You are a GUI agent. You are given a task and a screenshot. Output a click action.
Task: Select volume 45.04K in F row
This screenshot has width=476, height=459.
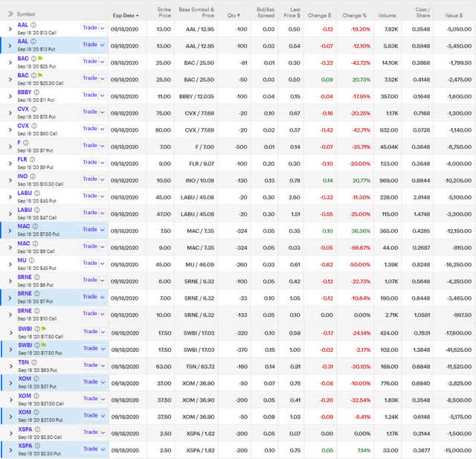(x=389, y=147)
